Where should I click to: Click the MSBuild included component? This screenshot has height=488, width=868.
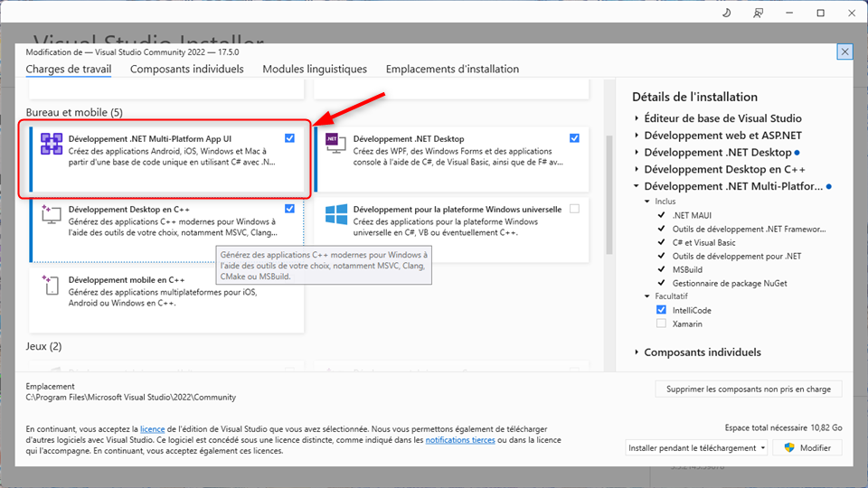click(x=687, y=269)
